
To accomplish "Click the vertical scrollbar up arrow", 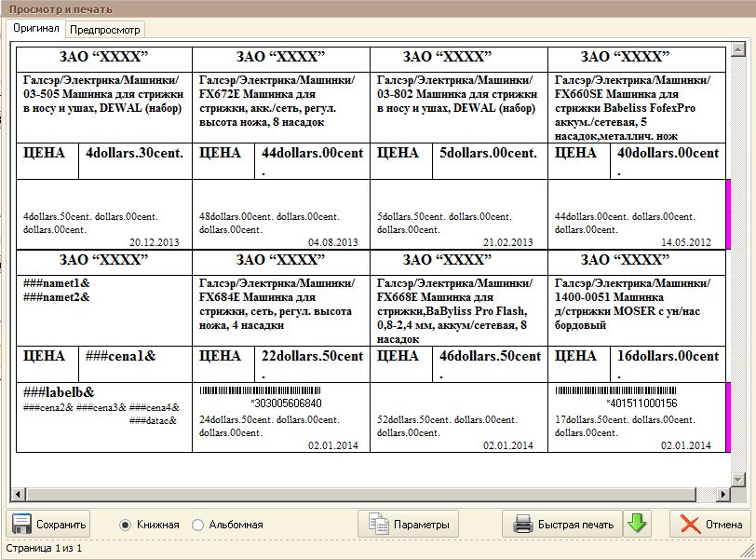I will tap(738, 47).
